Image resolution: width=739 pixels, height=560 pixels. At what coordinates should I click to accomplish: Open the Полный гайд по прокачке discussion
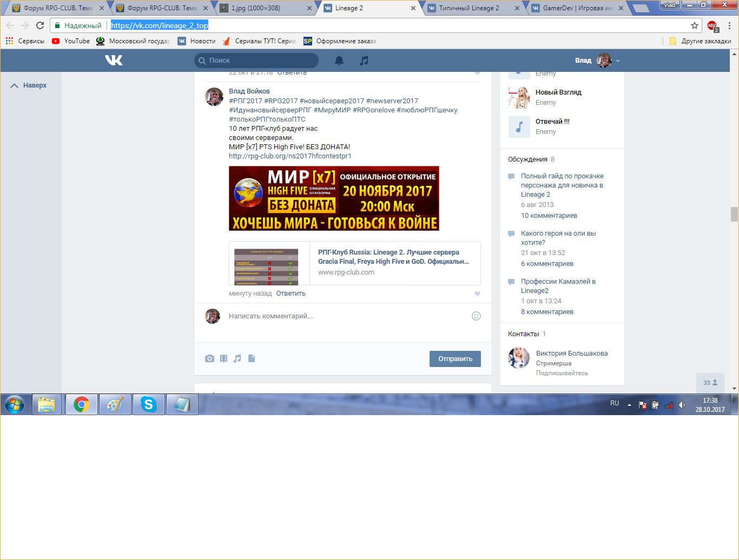point(562,185)
